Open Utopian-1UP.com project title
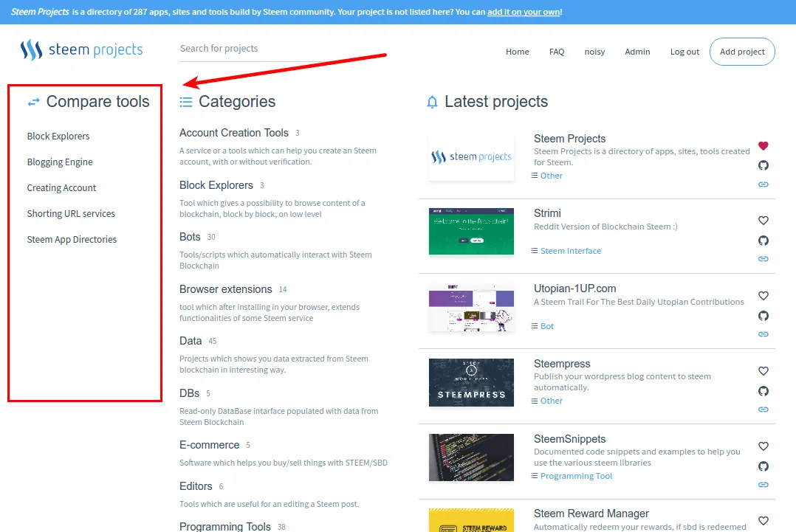This screenshot has height=532, width=796. pos(574,288)
